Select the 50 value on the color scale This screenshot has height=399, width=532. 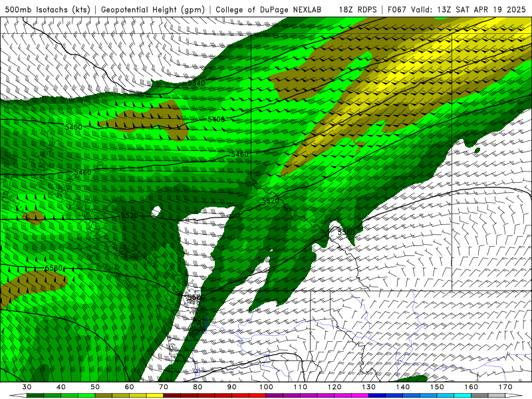(95, 387)
